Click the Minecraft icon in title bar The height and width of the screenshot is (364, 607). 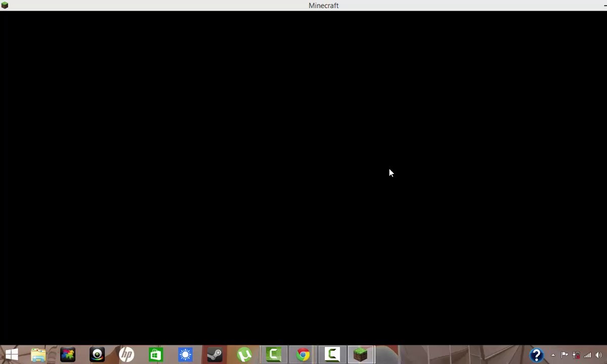tap(5, 5)
